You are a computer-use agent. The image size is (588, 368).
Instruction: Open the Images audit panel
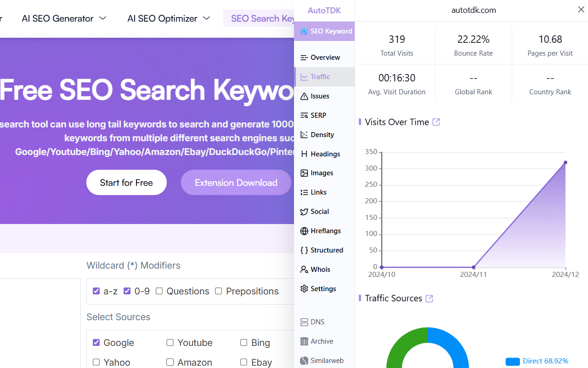pos(304,172)
